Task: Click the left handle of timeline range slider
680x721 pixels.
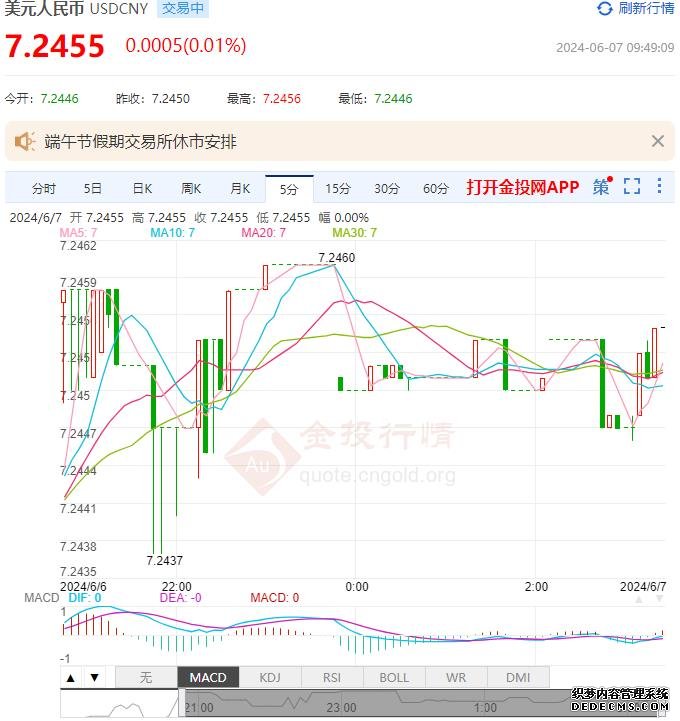Action: tap(182, 703)
